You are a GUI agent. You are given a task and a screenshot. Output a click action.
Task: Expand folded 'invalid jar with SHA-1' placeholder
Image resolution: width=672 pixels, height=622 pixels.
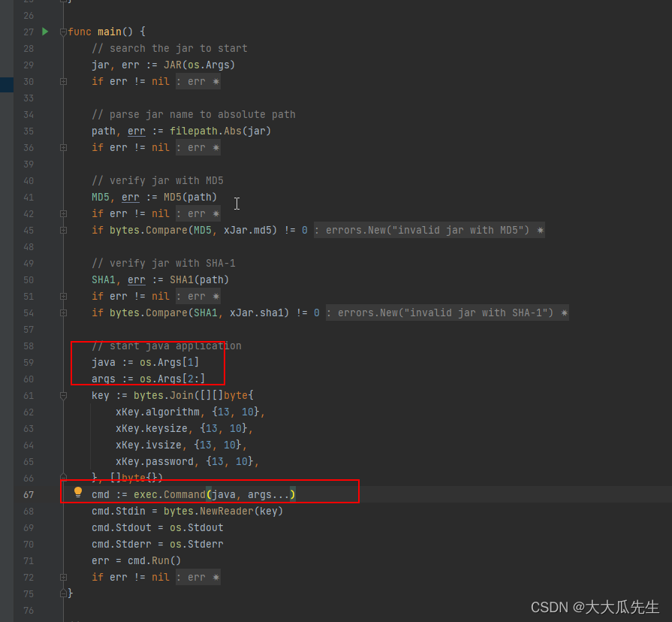[447, 313]
